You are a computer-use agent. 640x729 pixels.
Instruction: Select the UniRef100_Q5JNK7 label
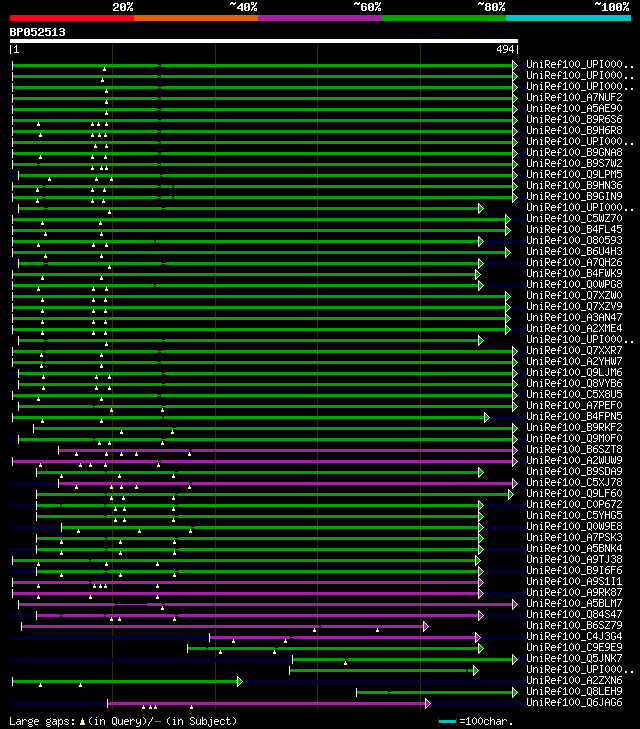pos(574,659)
